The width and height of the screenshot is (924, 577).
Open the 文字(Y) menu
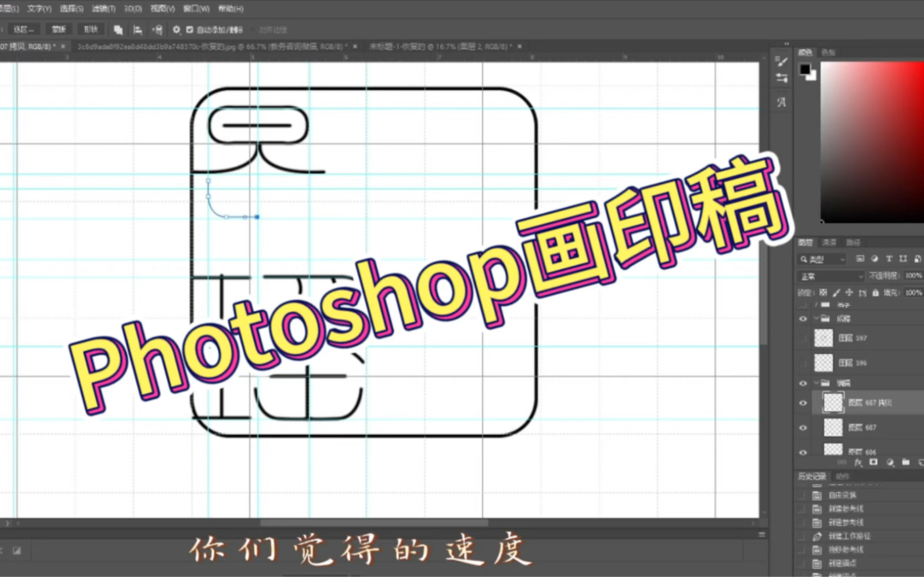(x=39, y=9)
